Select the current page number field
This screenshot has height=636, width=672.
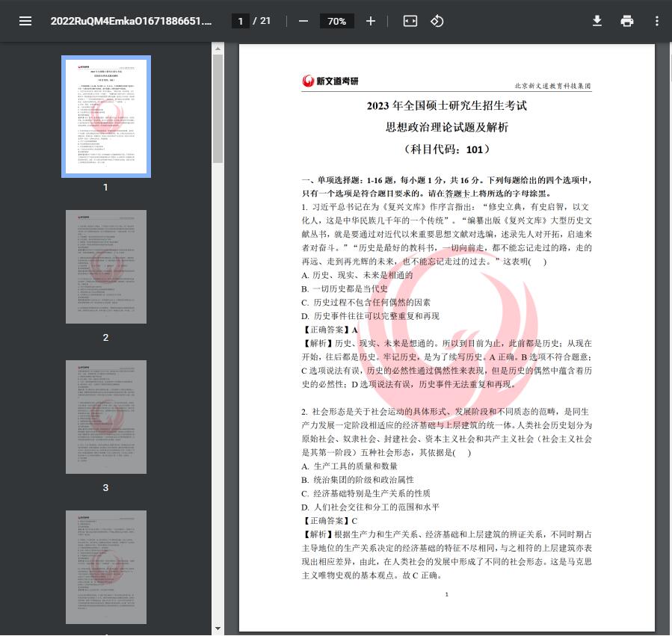(240, 21)
